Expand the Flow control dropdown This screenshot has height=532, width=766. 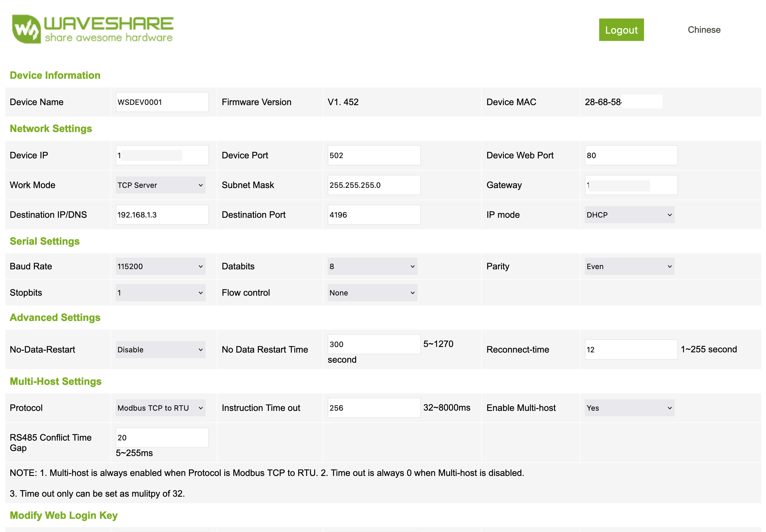click(x=372, y=293)
